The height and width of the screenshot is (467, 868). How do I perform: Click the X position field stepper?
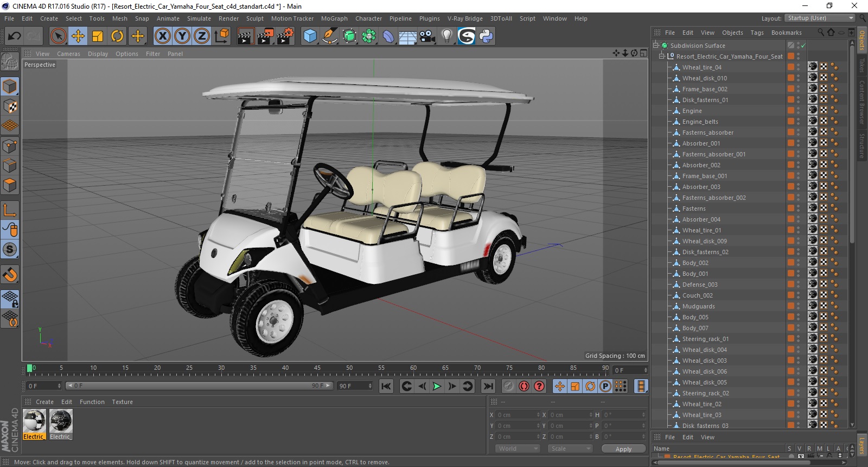coord(538,415)
